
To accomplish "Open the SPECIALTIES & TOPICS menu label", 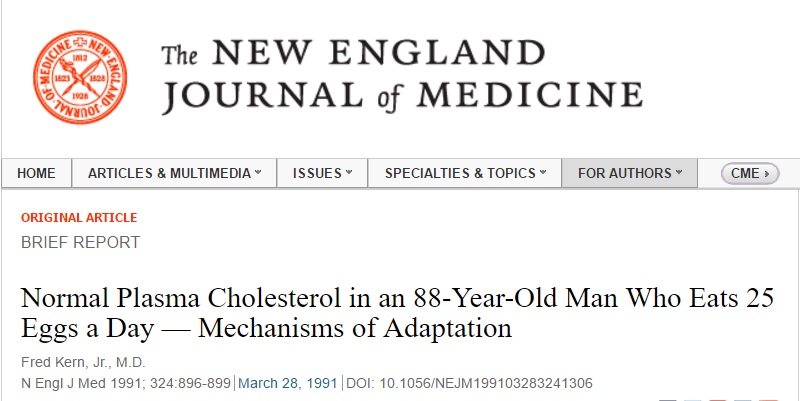I will (460, 173).
